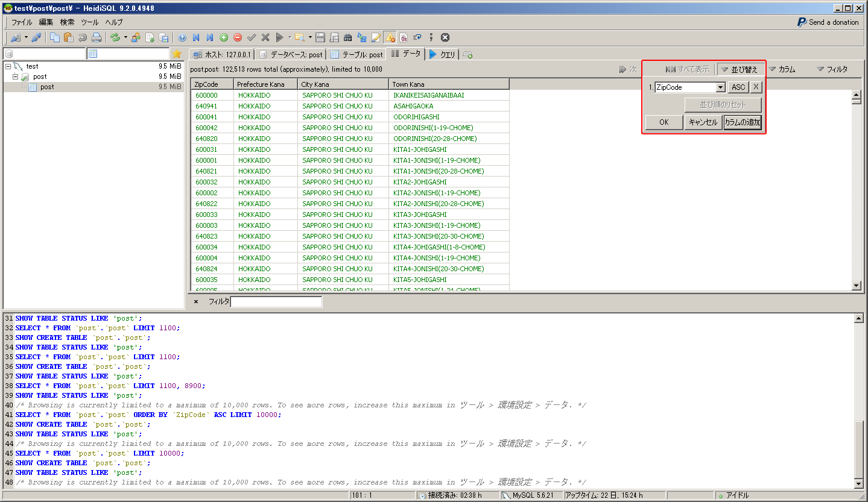Viewport: 868px width, 502px height.
Task: Expand the カラム column selection dropdown
Action: (x=782, y=69)
